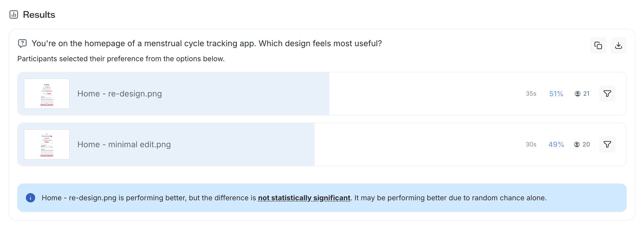Open Home - re-design.png thumbnail preview
The height and width of the screenshot is (231, 644).
point(47,94)
